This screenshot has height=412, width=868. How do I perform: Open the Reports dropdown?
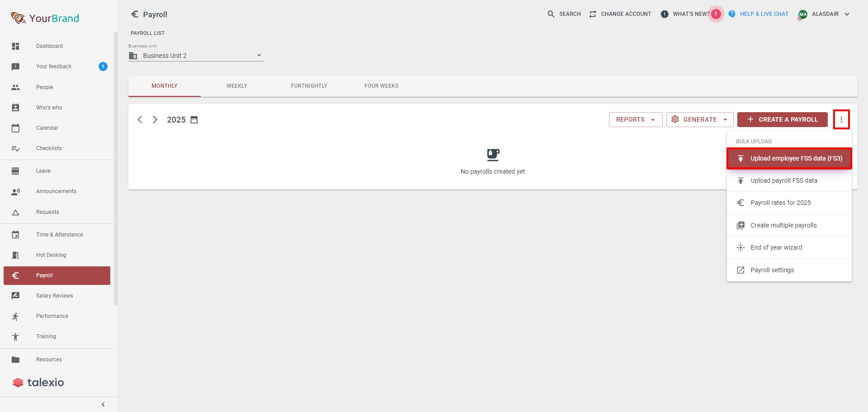pyautogui.click(x=636, y=119)
